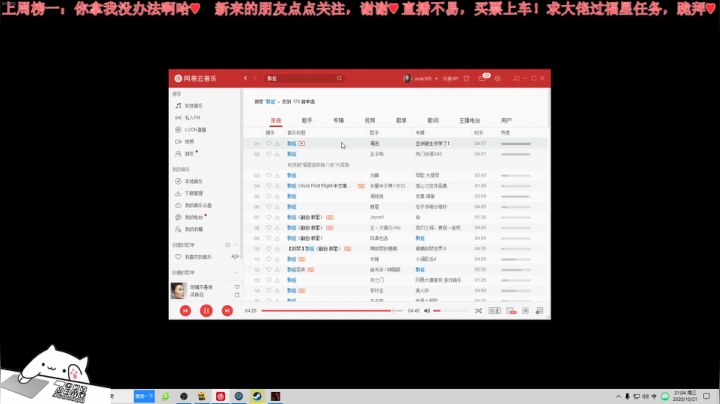
Task: Download the song in row 08
Action: (277, 228)
